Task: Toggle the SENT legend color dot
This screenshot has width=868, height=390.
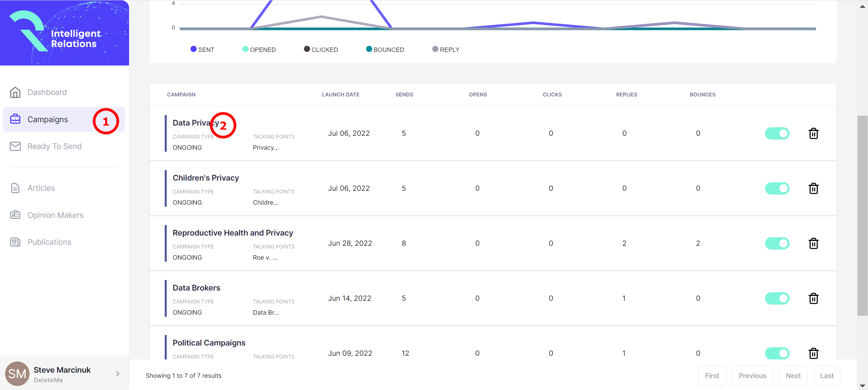Action: [194, 49]
